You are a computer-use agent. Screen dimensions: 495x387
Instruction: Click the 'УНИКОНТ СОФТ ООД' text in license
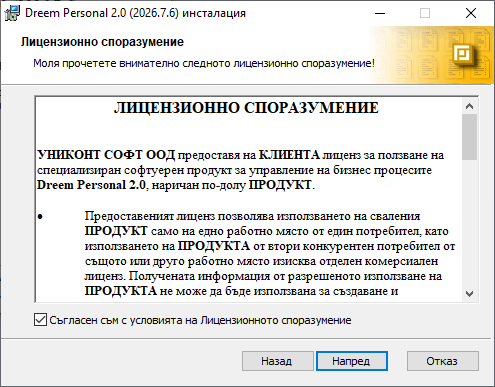click(106, 155)
